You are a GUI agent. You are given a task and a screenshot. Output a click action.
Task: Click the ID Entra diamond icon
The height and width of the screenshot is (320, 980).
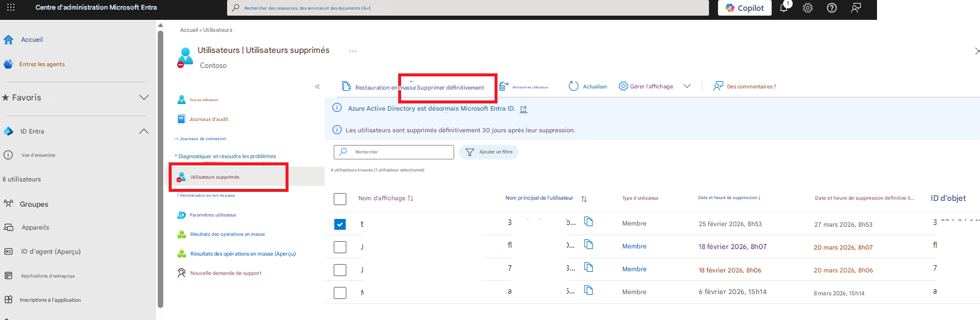[8, 131]
